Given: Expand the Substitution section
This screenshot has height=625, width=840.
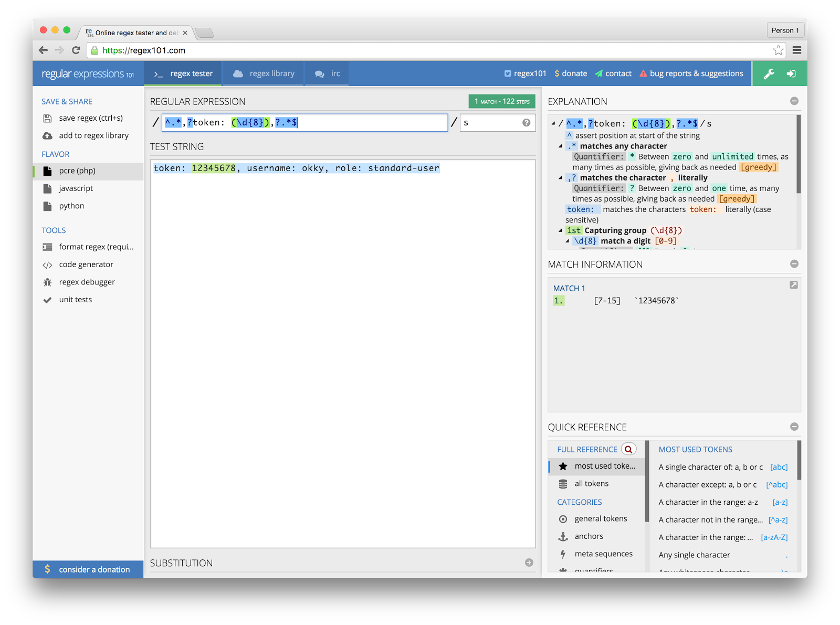Looking at the screenshot, I should pos(529,563).
